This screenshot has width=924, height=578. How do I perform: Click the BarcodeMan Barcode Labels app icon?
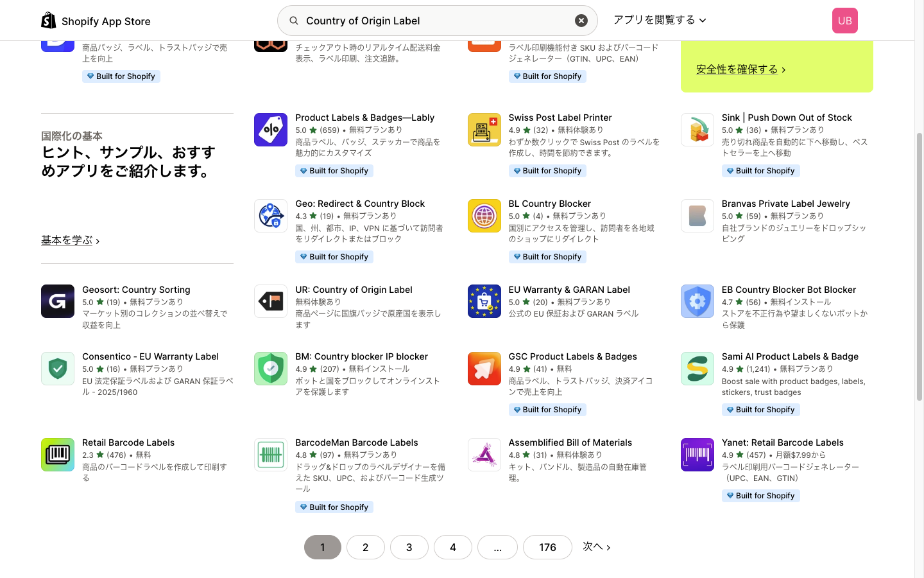(271, 455)
